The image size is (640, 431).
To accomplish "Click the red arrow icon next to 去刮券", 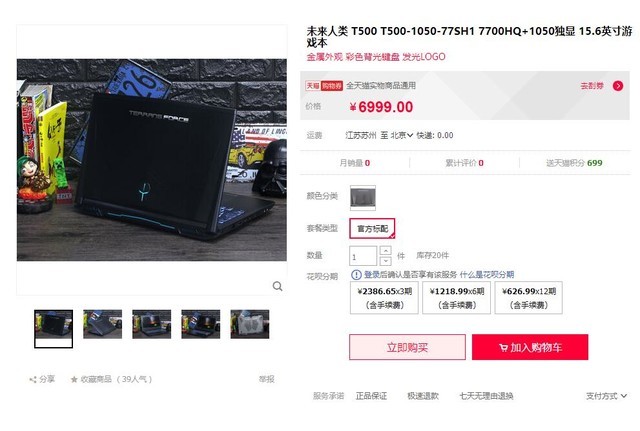I will 618,86.
